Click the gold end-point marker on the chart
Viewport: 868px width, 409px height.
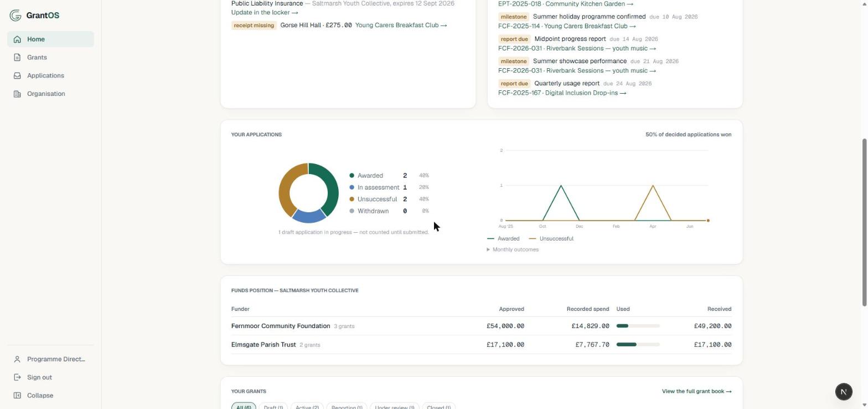tap(708, 221)
